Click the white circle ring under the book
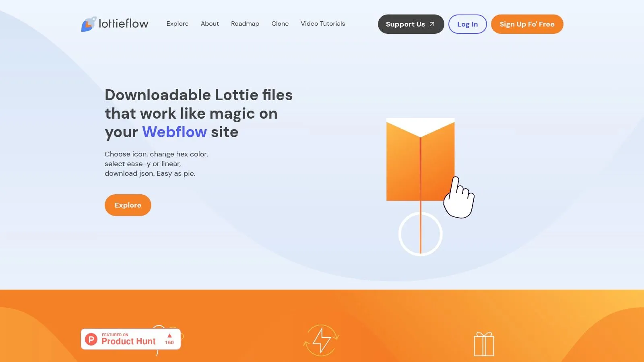This screenshot has width=644, height=362. 421,234
